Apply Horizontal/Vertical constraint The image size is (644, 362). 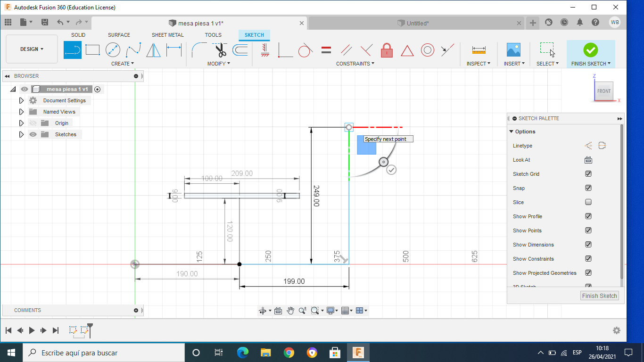265,49
